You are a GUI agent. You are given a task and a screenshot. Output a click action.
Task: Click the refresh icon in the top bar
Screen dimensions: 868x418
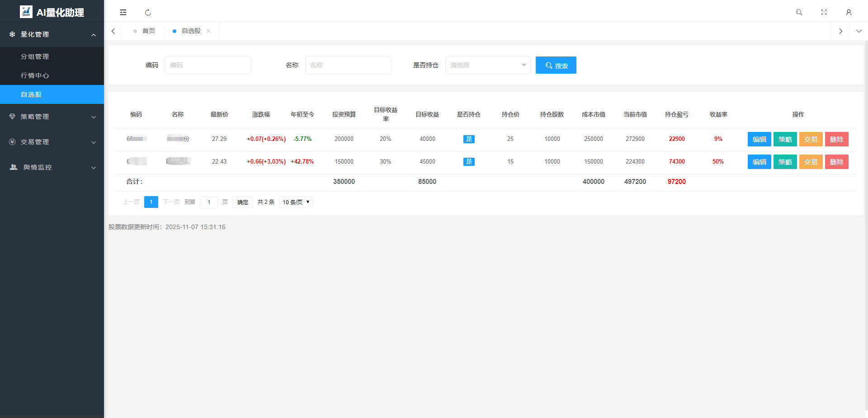(x=148, y=12)
